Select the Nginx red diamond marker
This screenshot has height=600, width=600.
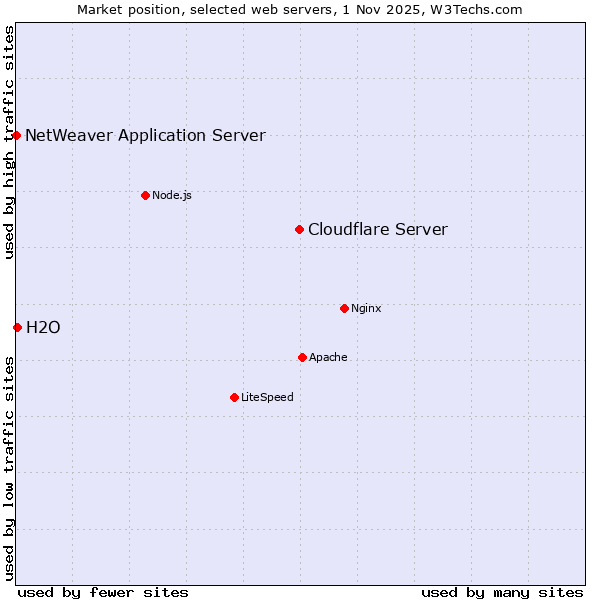[344, 308]
